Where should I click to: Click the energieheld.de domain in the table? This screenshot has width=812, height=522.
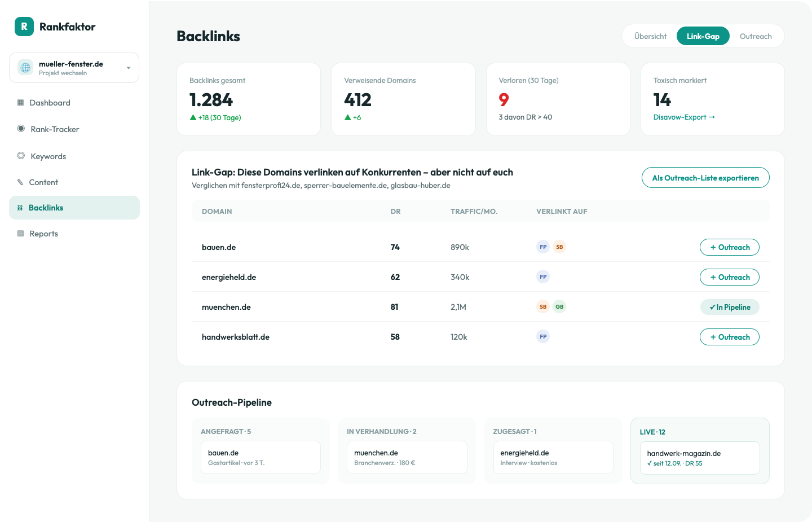[229, 277]
